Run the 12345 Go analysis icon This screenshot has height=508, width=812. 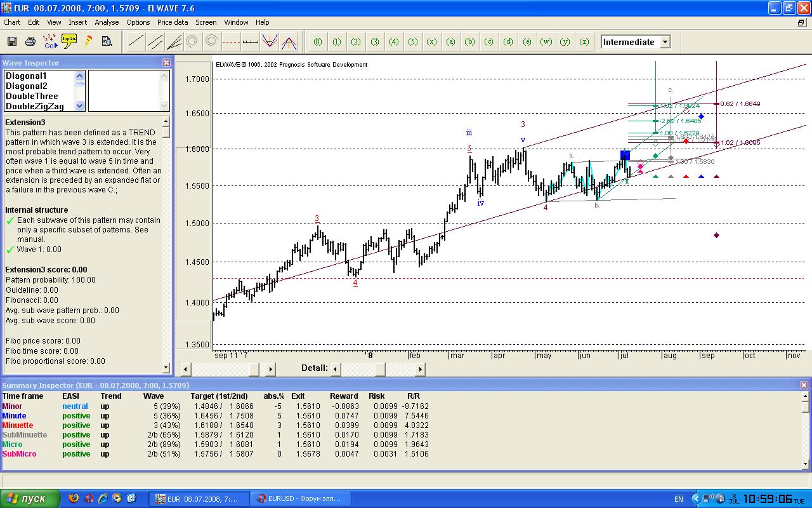click(49, 42)
